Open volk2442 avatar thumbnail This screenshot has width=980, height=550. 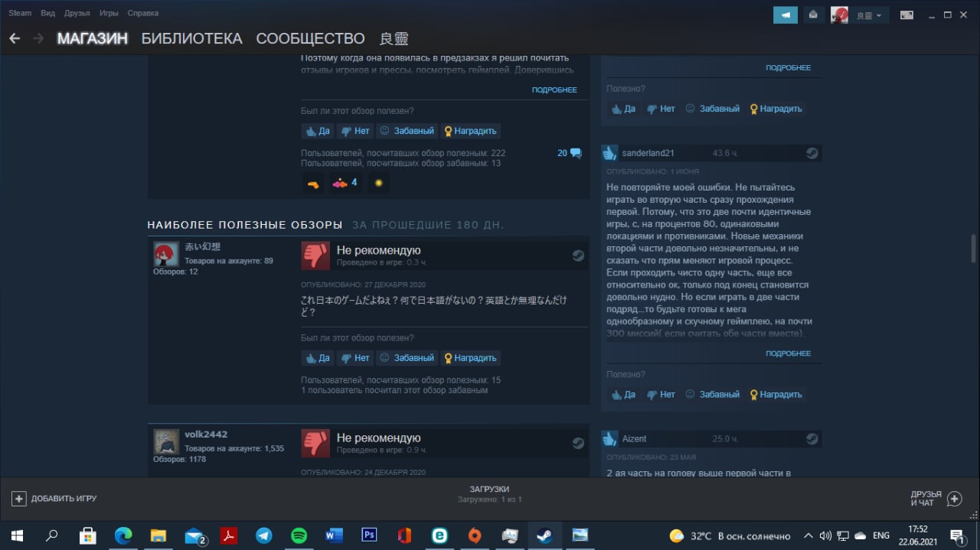(166, 441)
